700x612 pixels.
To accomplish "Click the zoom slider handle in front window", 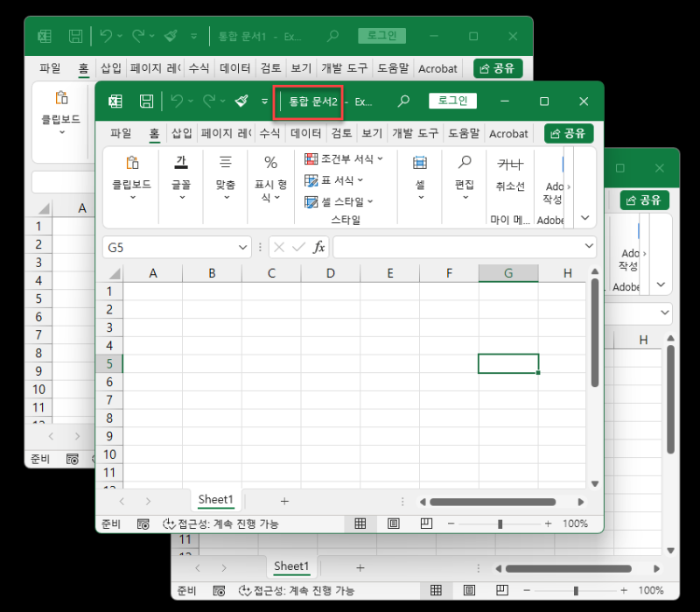I will pos(500,524).
